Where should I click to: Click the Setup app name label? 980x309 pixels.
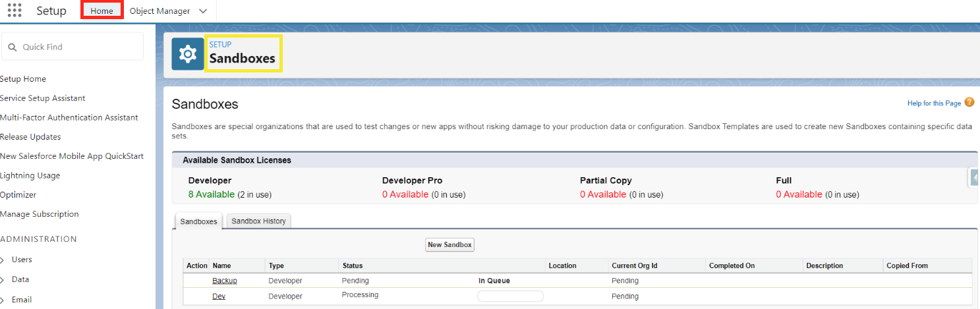51,11
